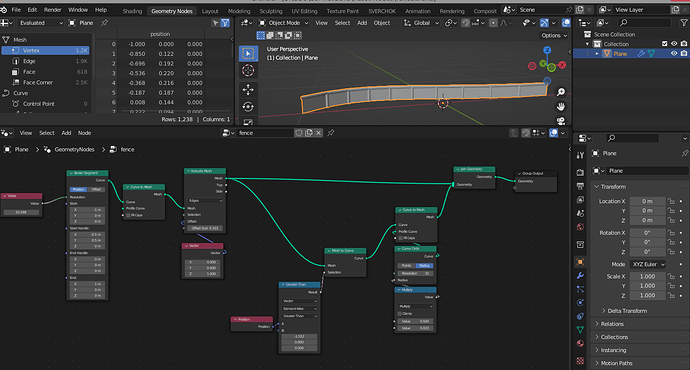Select the Select Box tool in viewport
The image size is (690, 370).
pyautogui.click(x=248, y=53)
